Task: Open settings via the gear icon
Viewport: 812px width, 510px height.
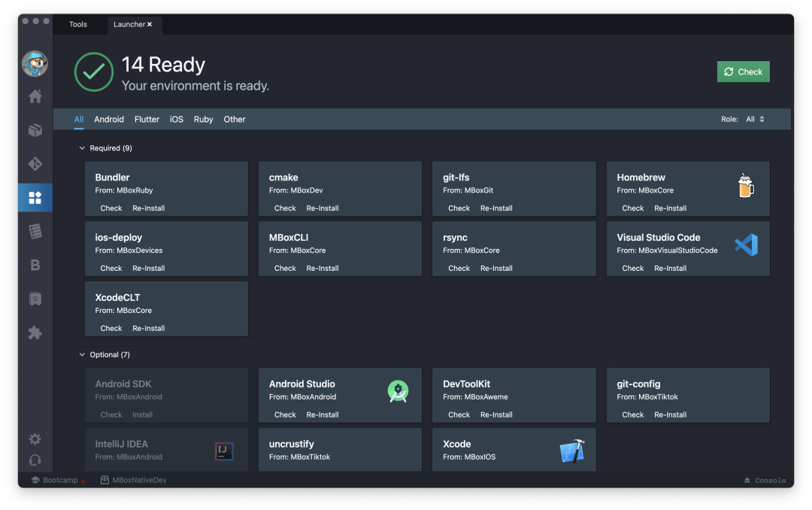Action: [x=35, y=439]
